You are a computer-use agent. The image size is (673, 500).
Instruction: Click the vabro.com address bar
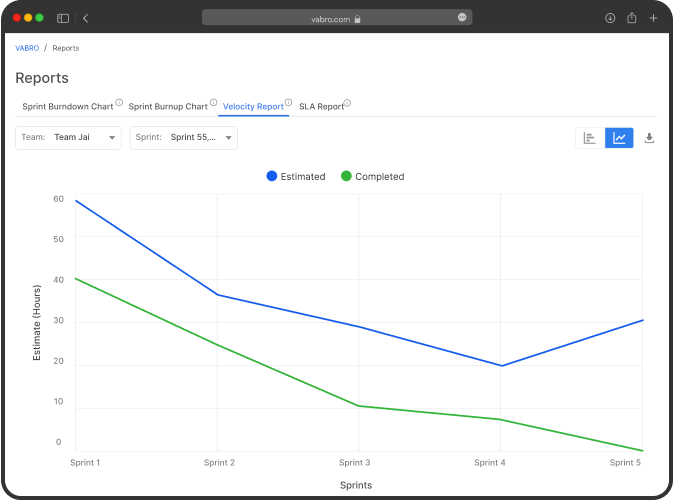(336, 18)
